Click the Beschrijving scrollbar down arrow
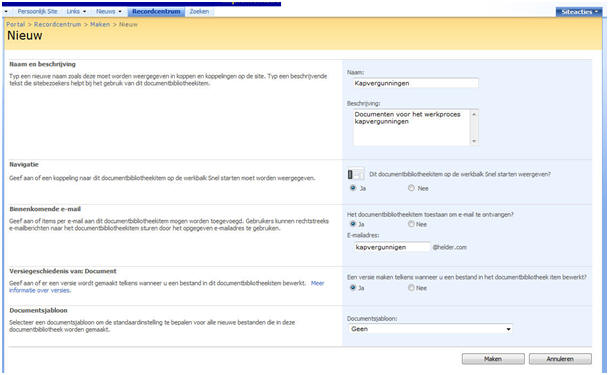Image resolution: width=609 pixels, height=375 pixels. (x=474, y=141)
